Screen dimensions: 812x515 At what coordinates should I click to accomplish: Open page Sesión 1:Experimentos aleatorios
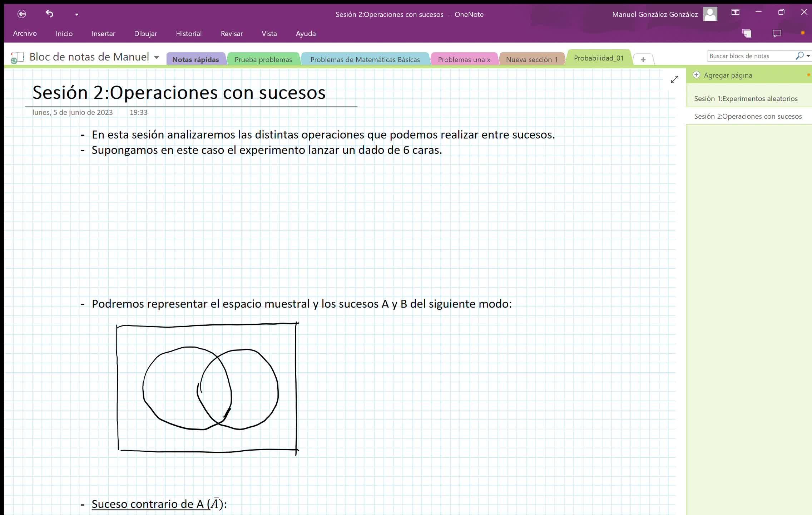pos(746,99)
